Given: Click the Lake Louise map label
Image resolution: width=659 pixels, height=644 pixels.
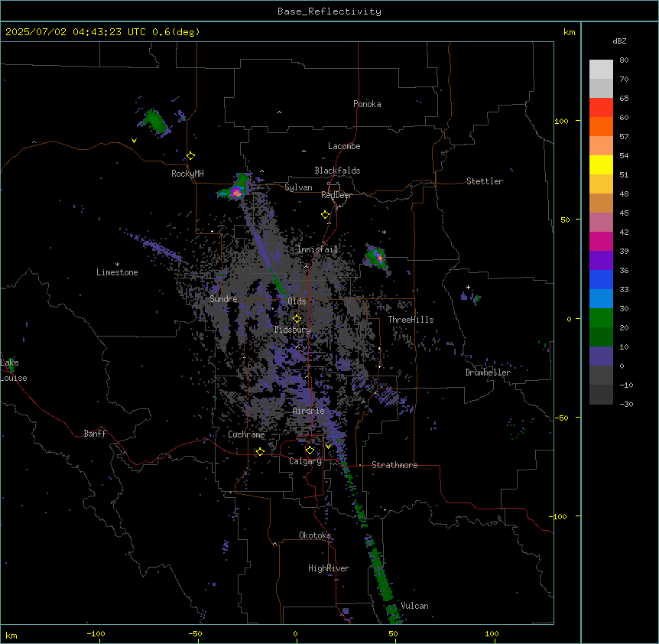Looking at the screenshot, I should [x=14, y=370].
